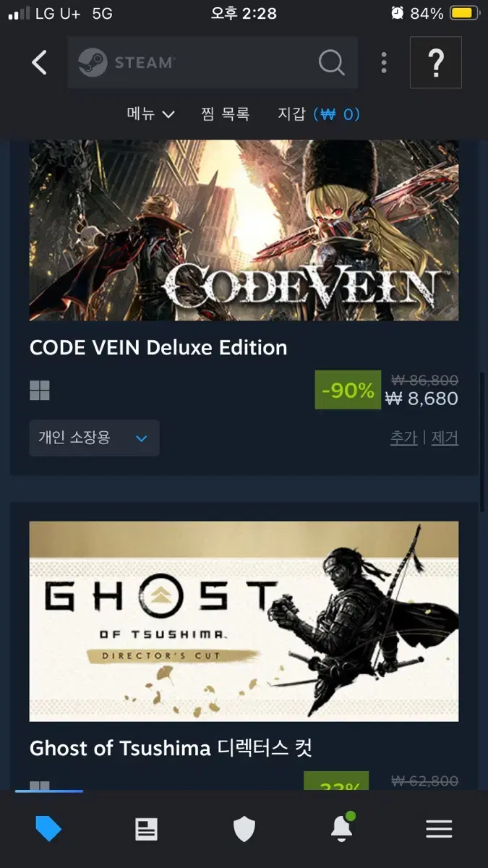The image size is (488, 868).
Task: Click the 제거 link for Code Vein
Action: tap(445, 438)
